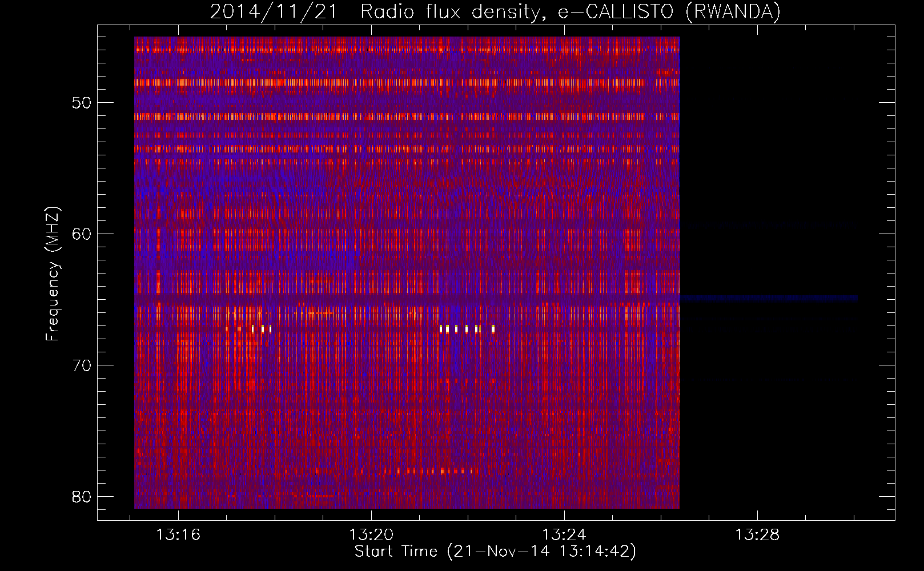Screen dimensions: 924x571
Task: Click the 'Start Time (21-Nov-14 13:14:42)' label
Action: (495, 552)
